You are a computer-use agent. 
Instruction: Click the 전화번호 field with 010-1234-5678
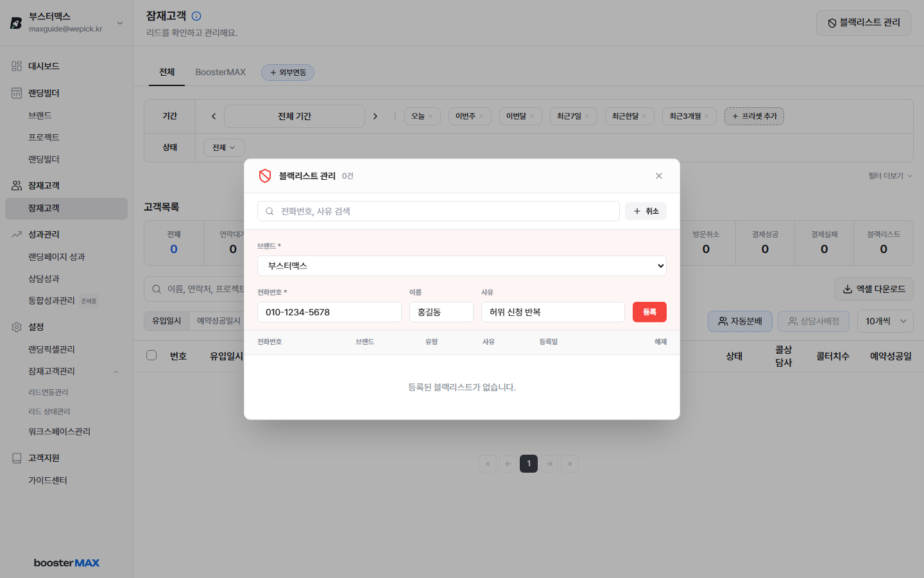pos(329,312)
